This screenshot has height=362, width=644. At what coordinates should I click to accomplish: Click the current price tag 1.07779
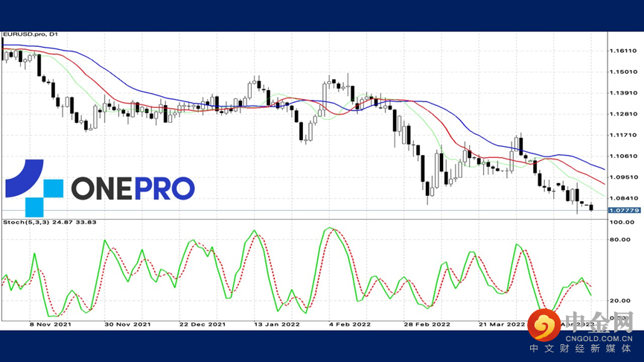[624, 210]
